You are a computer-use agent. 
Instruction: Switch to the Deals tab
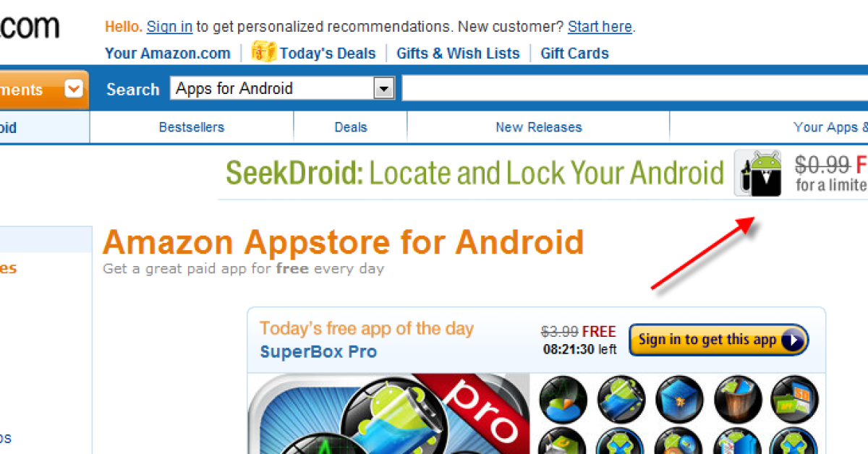[351, 127]
